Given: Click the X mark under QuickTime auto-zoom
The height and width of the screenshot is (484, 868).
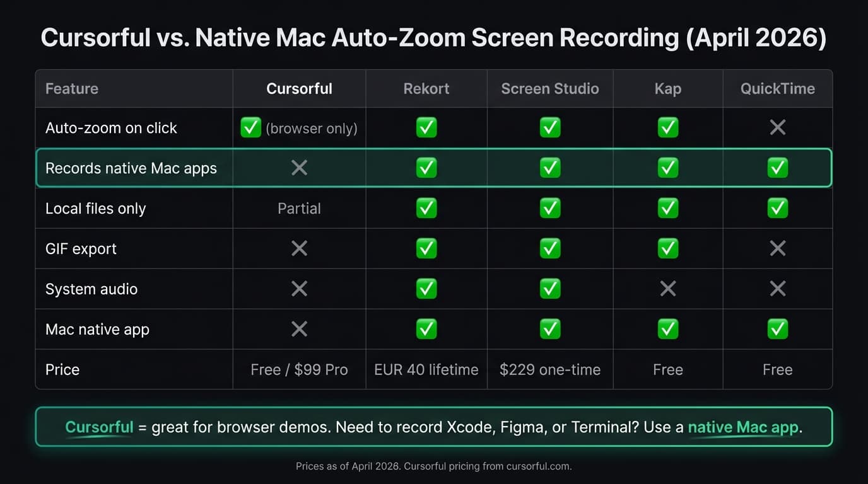Looking at the screenshot, I should pyautogui.click(x=777, y=127).
